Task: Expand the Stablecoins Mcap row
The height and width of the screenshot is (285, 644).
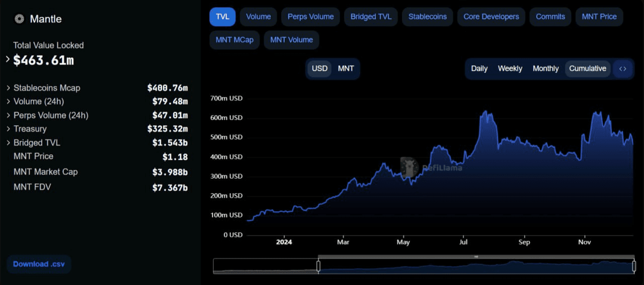Action: click(9, 88)
